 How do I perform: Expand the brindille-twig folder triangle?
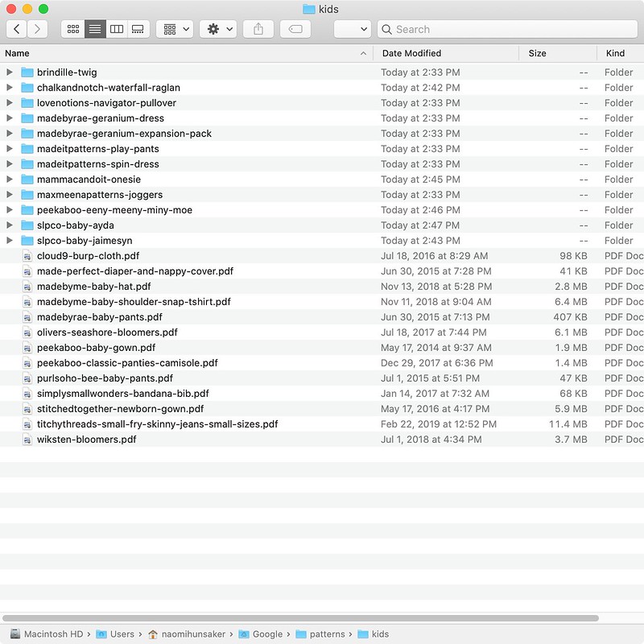click(10, 72)
